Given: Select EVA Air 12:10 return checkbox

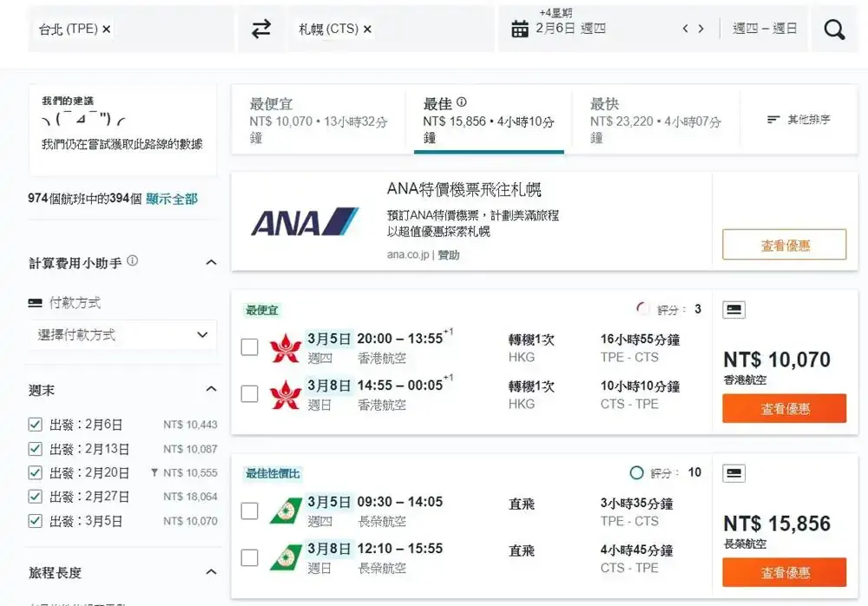Looking at the screenshot, I should click(x=250, y=557).
